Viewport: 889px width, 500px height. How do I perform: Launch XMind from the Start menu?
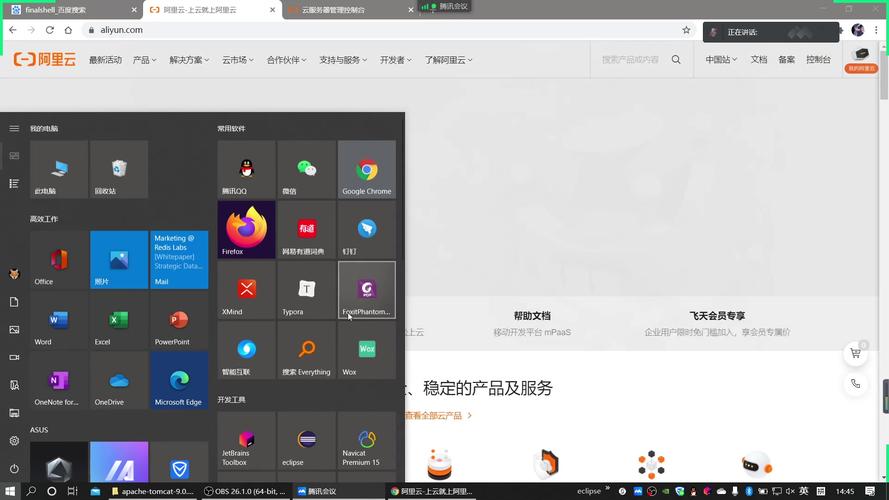click(x=247, y=290)
